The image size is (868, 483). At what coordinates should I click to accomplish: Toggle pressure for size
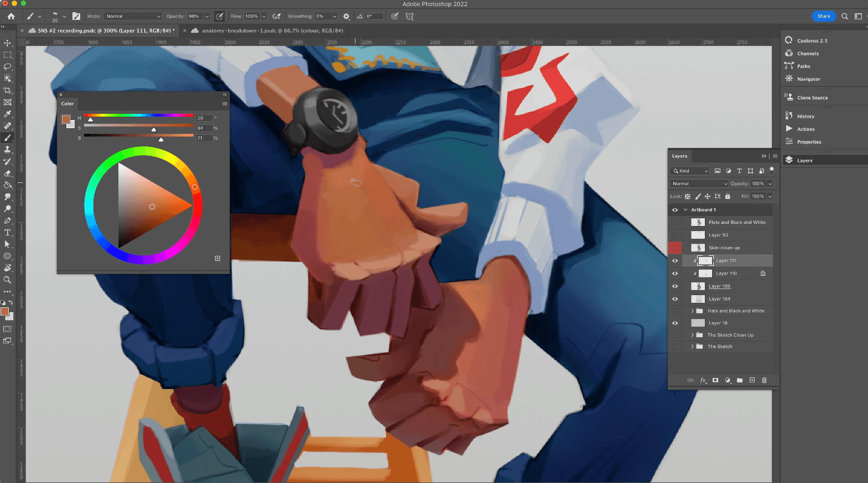pyautogui.click(x=395, y=17)
